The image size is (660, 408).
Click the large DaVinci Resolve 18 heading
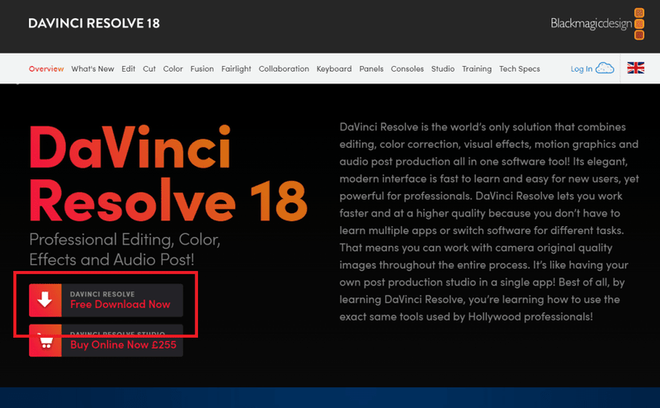click(168, 173)
